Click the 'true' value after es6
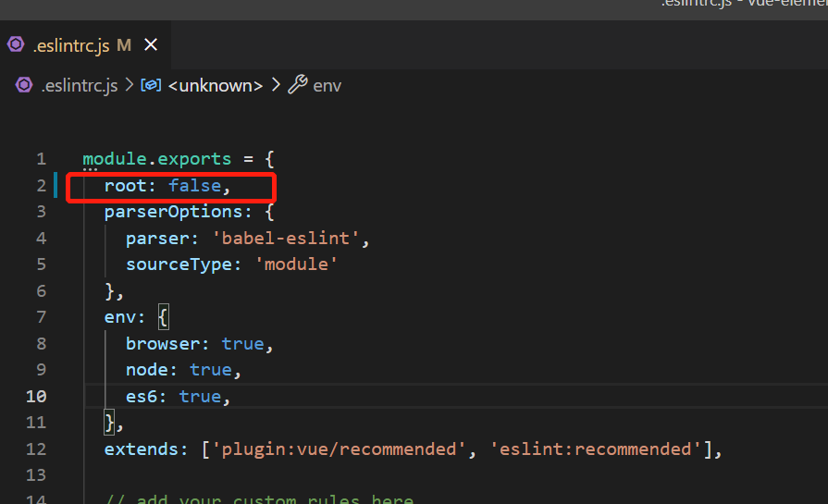Screen dimensions: 828x504 coord(200,397)
